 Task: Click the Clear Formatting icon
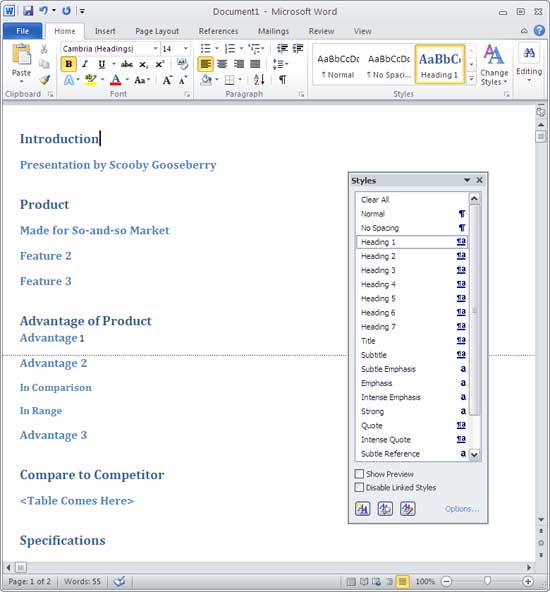[182, 64]
